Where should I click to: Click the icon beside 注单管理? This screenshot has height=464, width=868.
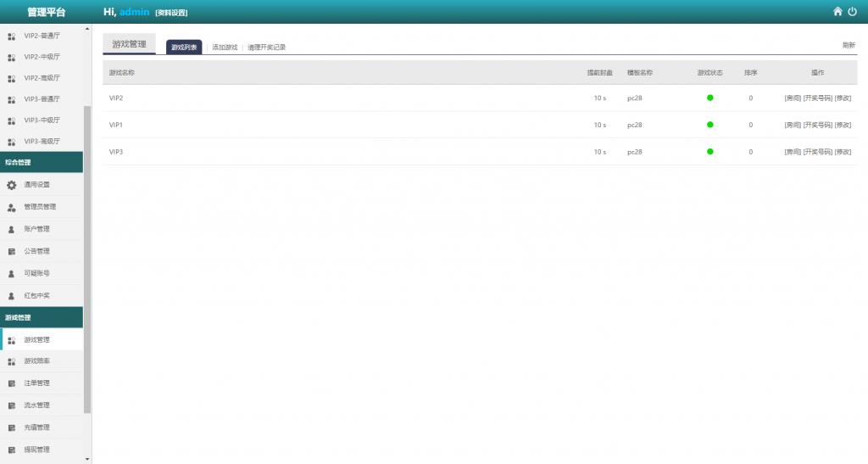pyautogui.click(x=12, y=383)
